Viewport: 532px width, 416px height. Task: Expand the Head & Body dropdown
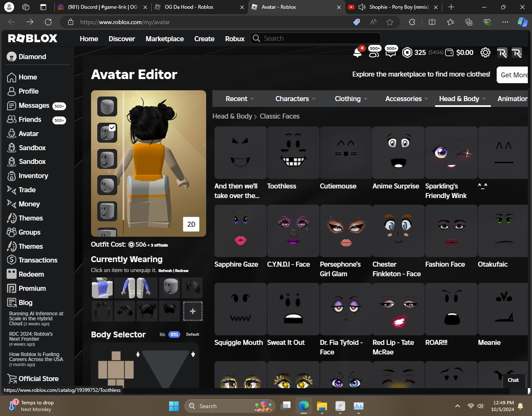point(463,99)
